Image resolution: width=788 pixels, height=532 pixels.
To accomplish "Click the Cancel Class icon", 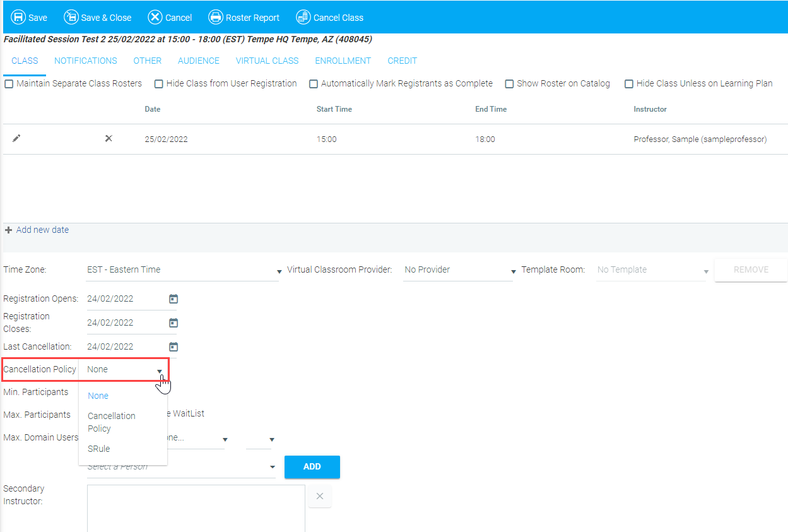I will point(303,17).
